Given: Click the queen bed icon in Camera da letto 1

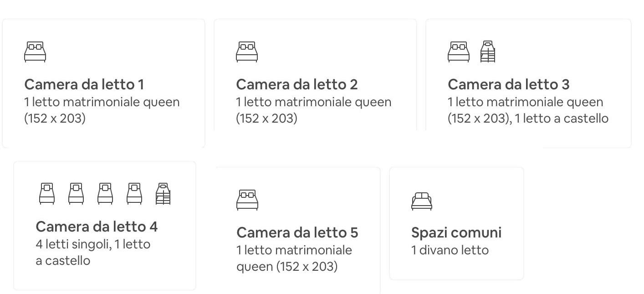Looking at the screenshot, I should [35, 52].
